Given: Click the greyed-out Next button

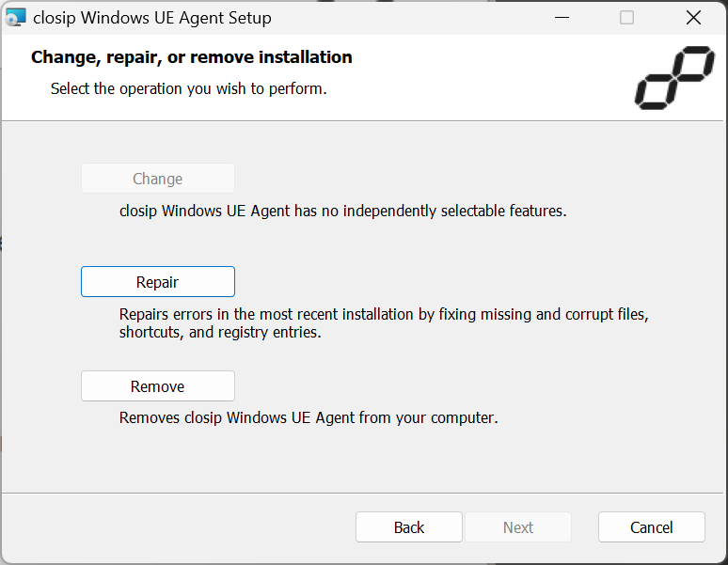Looking at the screenshot, I should pyautogui.click(x=518, y=527).
